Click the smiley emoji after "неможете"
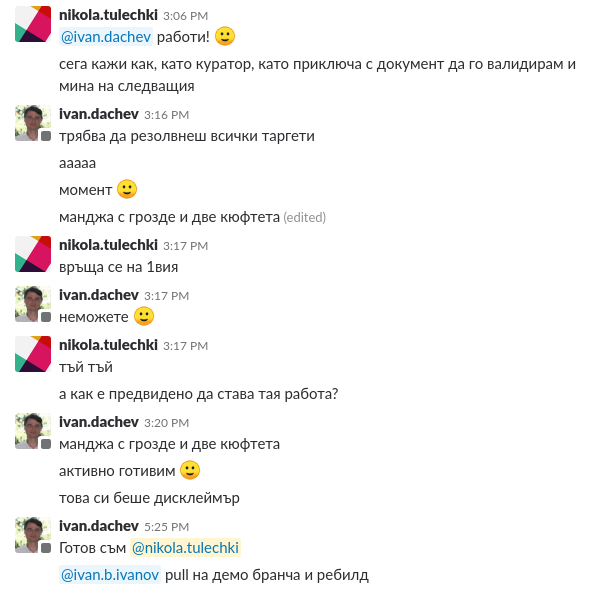Image resolution: width=612 pixels, height=600 pixels. pos(144,316)
